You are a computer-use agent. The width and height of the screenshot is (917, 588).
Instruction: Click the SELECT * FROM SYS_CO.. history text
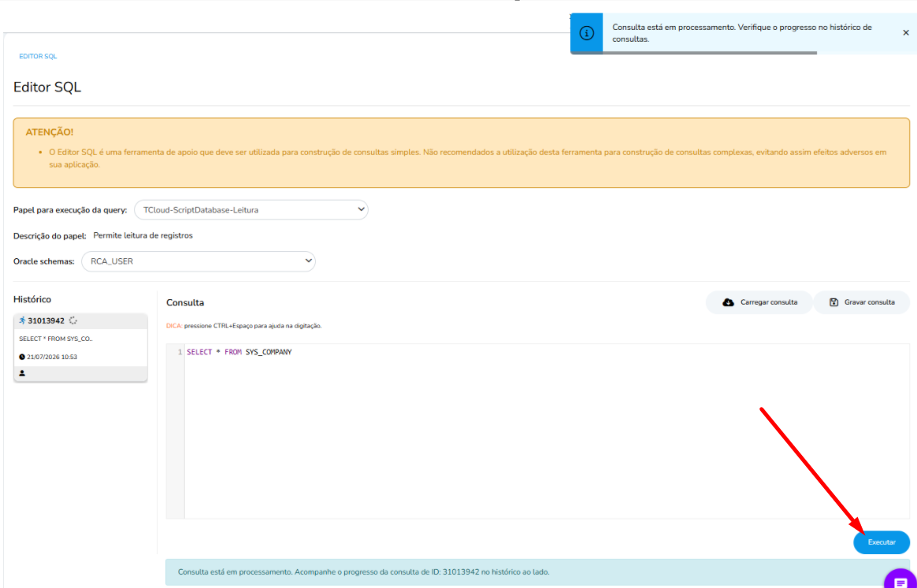56,339
